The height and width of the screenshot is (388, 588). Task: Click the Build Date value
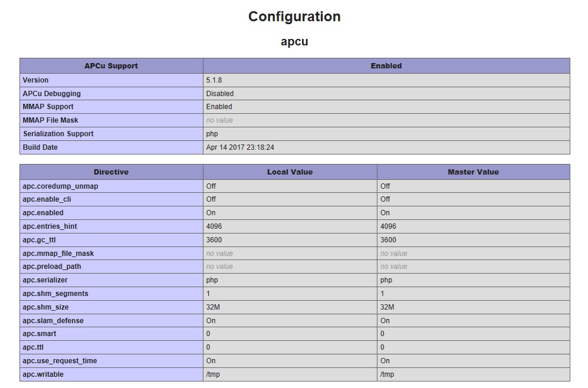[x=240, y=147]
